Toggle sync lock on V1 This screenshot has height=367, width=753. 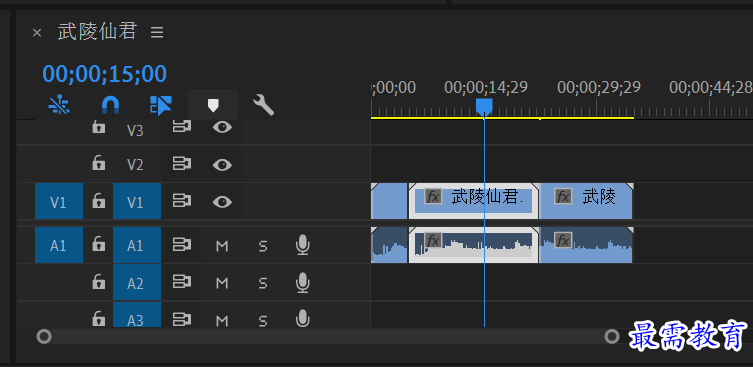182,201
